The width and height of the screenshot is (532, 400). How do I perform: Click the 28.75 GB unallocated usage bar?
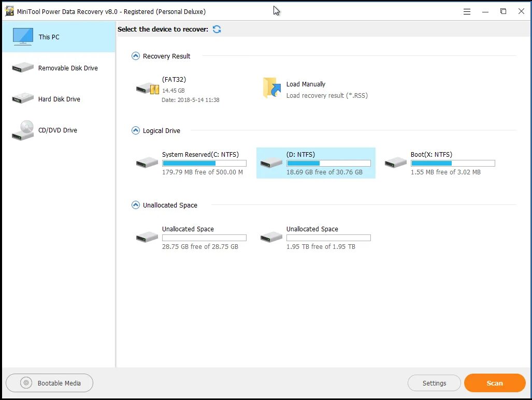pyautogui.click(x=204, y=238)
